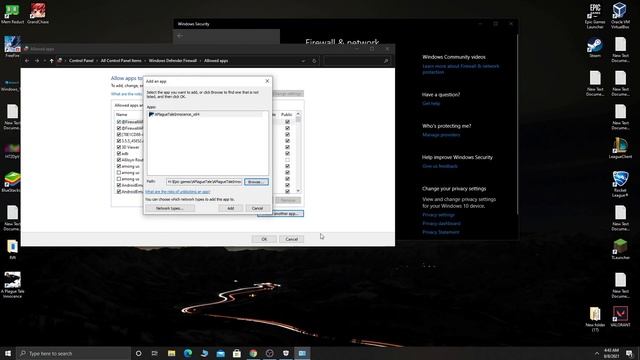This screenshot has height=360, width=640.
Task: Click Allow another app button
Action: [x=280, y=213]
